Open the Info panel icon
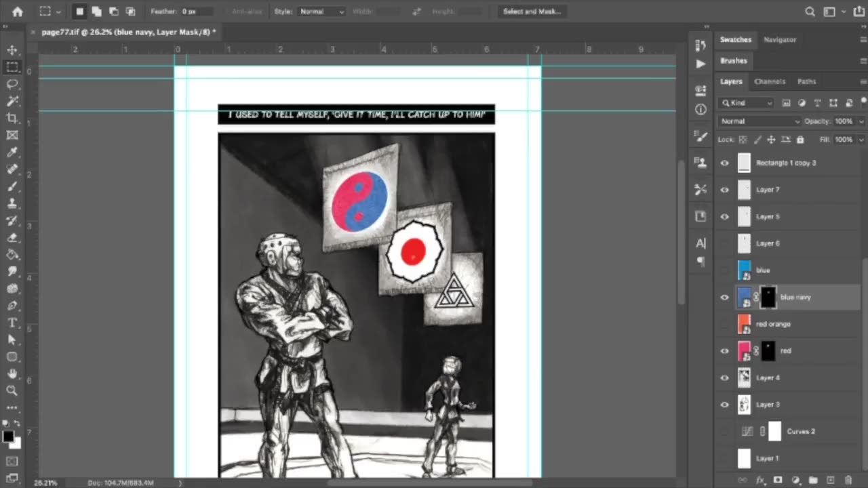868x488 pixels. 701,109
